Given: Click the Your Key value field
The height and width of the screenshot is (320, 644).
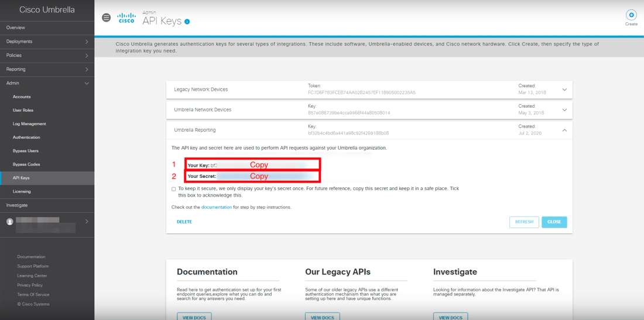Looking at the screenshot, I should click(252, 164).
